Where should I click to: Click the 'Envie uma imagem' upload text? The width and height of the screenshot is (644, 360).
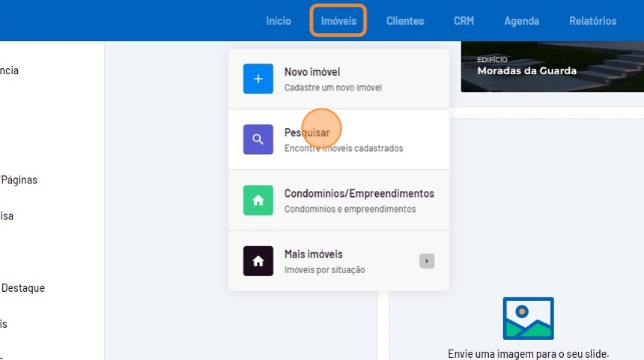point(528,353)
